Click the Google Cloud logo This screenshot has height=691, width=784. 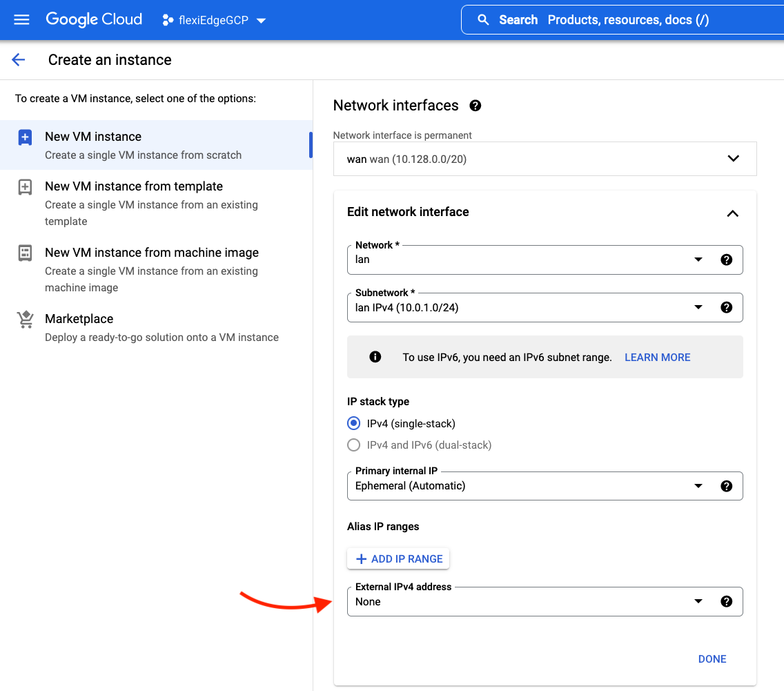94,19
